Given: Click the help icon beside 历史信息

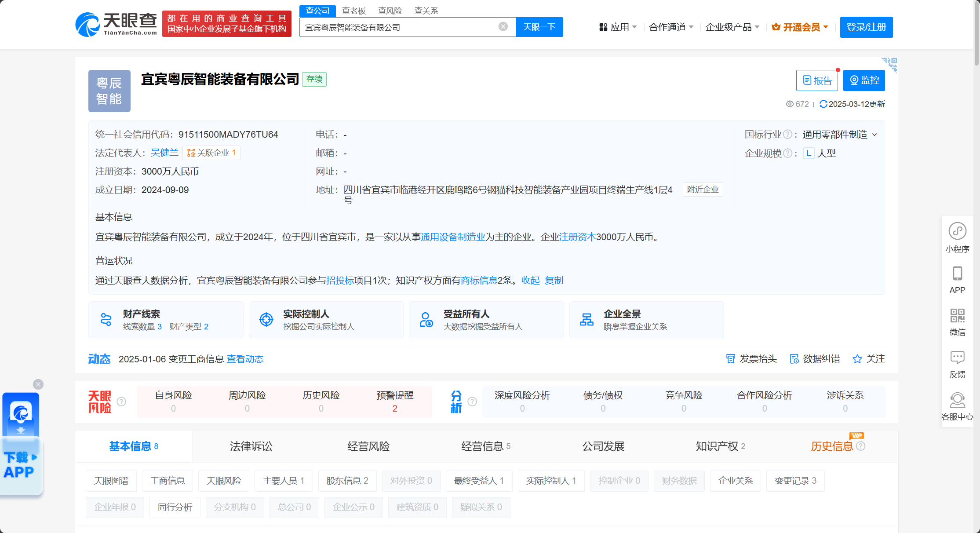Looking at the screenshot, I should click(861, 446).
